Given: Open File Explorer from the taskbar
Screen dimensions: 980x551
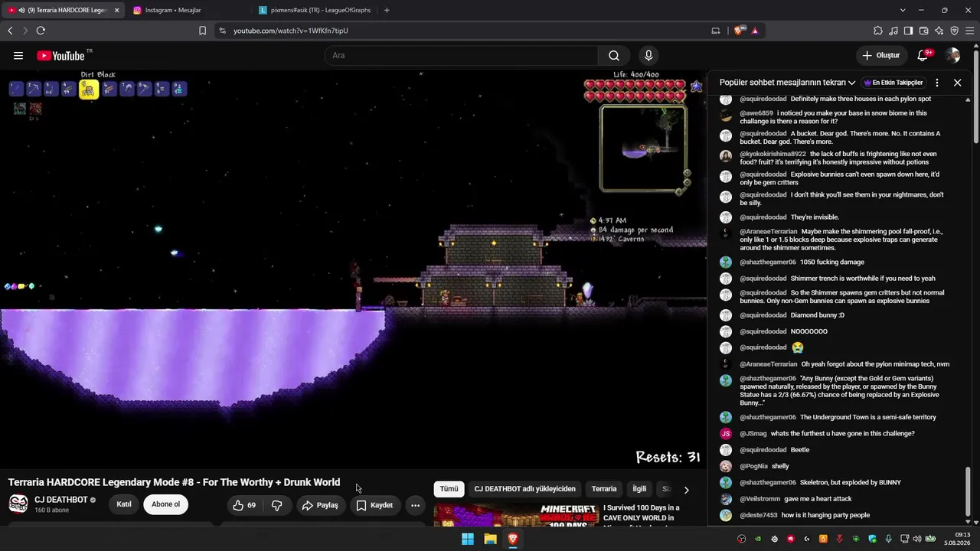Looking at the screenshot, I should click(490, 539).
